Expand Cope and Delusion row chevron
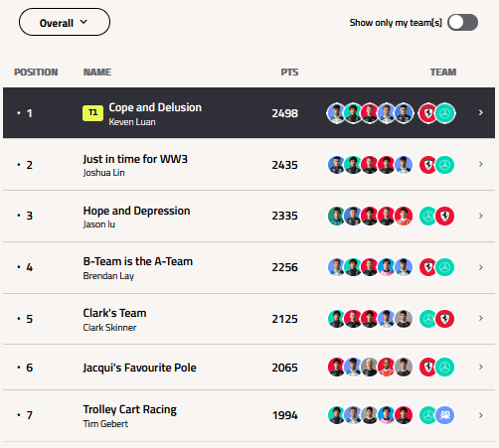Image resolution: width=499 pixels, height=448 pixels. click(x=481, y=113)
